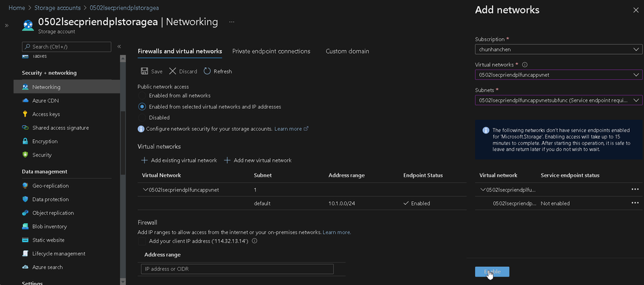Open the Subnets dropdown
Screen dimensions: 644x285
pyautogui.click(x=558, y=100)
